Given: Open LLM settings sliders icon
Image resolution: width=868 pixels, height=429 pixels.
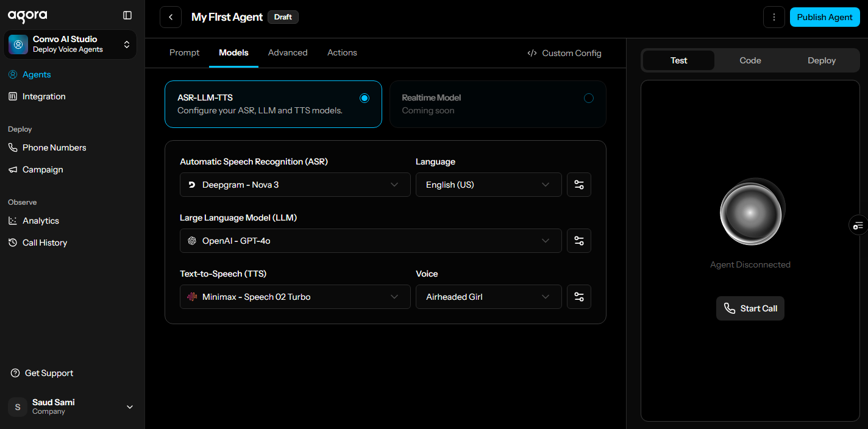Looking at the screenshot, I should coord(578,241).
